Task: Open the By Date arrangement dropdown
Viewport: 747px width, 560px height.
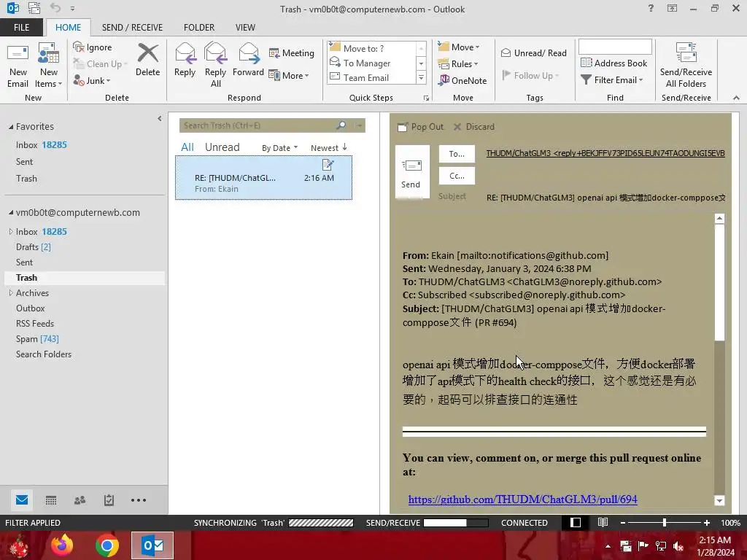Action: (x=279, y=148)
